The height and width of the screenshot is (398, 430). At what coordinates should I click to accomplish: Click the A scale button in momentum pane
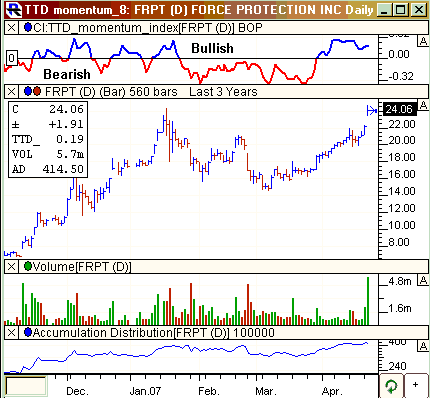coord(423,41)
